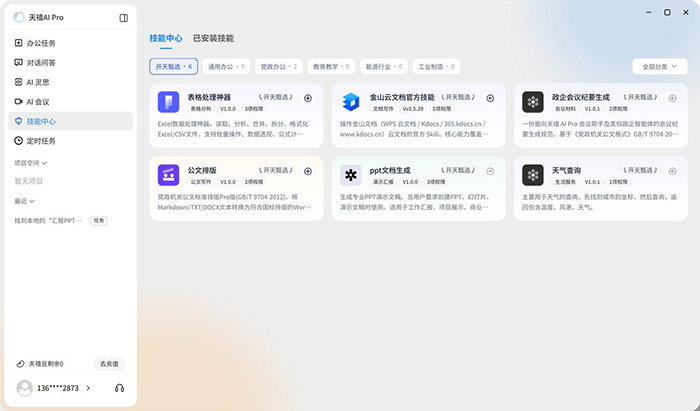The width and height of the screenshot is (700, 411).
Task: Select the 能源行业 category filter
Action: tap(384, 66)
